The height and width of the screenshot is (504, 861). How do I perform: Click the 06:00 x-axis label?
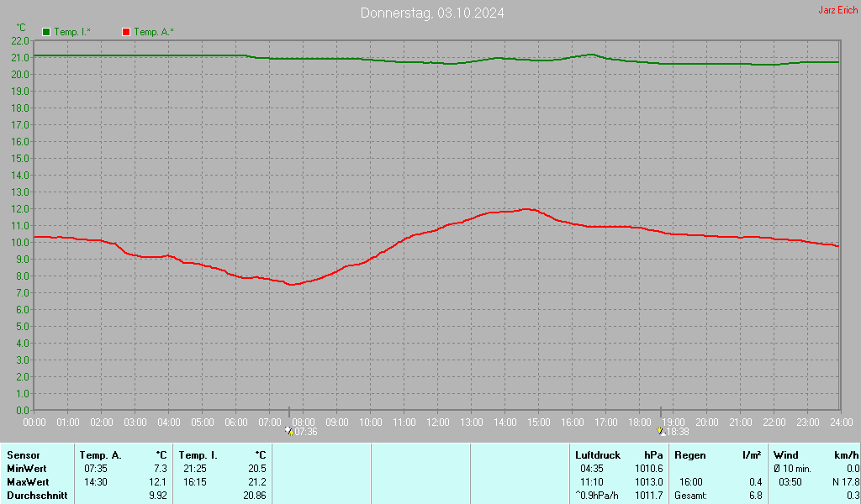click(x=236, y=423)
